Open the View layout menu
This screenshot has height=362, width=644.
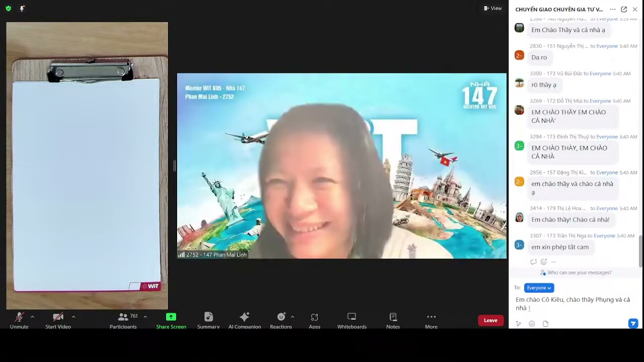[493, 8]
